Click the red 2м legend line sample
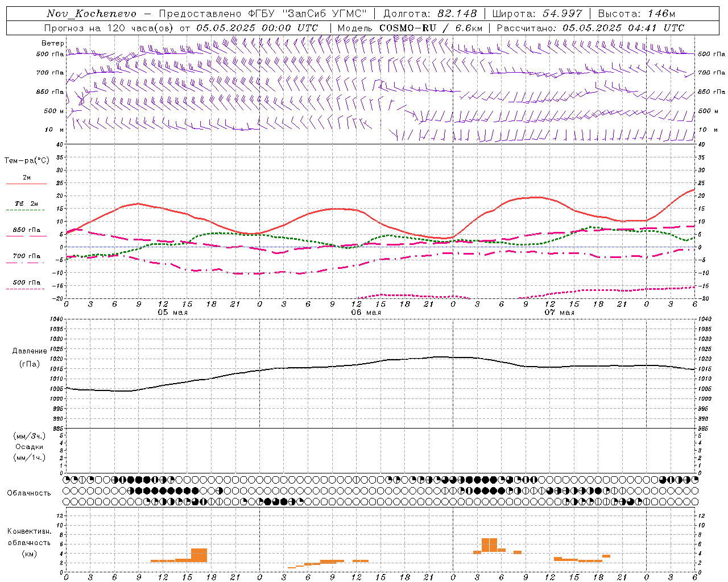Viewport: 728px width, 582px height. pyautogui.click(x=26, y=184)
